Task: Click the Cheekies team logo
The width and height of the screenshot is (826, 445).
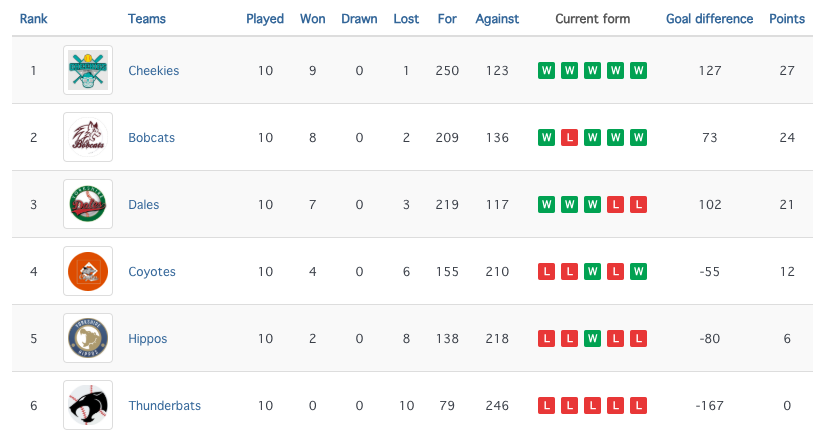Action: point(88,70)
